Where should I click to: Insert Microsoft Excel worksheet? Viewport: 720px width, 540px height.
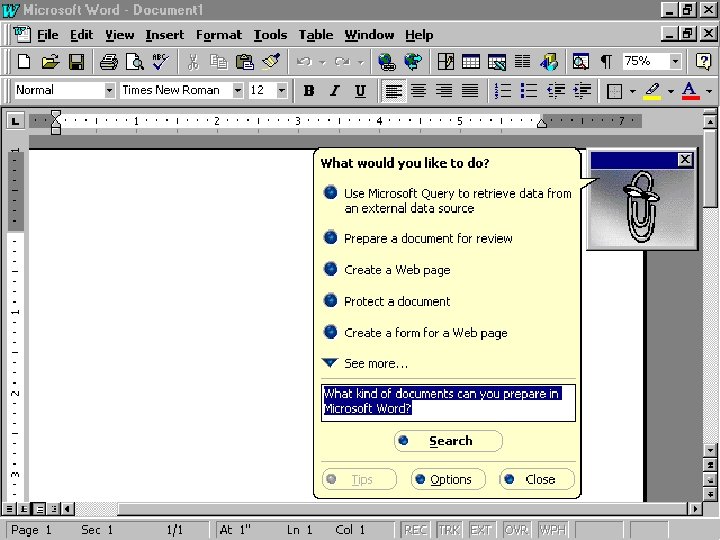(497, 61)
